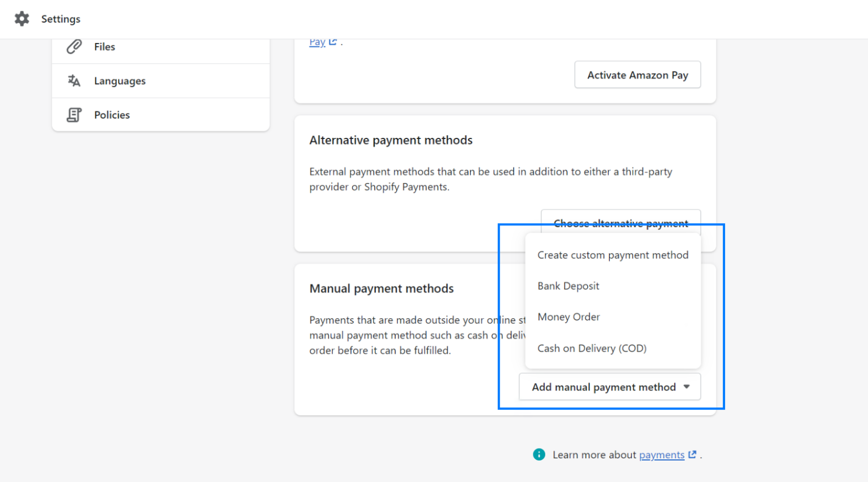Open the Pay hyperlink
Viewport: 868px width, 482px height.
coord(316,41)
